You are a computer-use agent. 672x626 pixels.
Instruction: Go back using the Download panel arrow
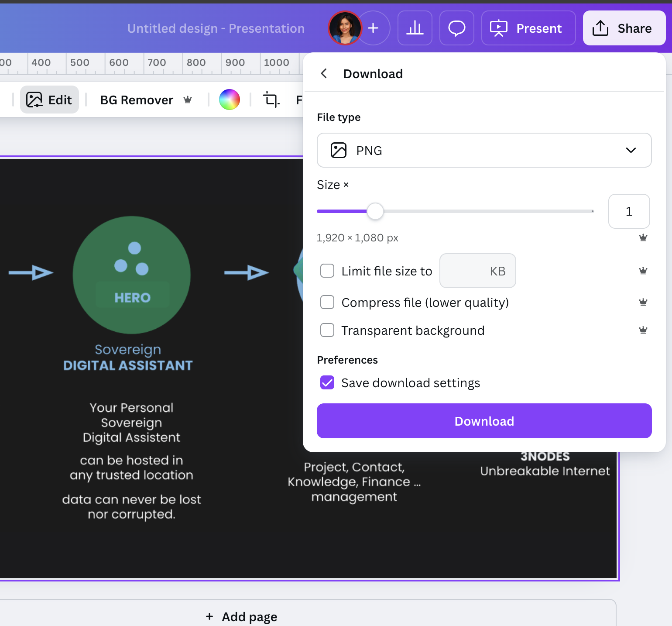tap(324, 74)
